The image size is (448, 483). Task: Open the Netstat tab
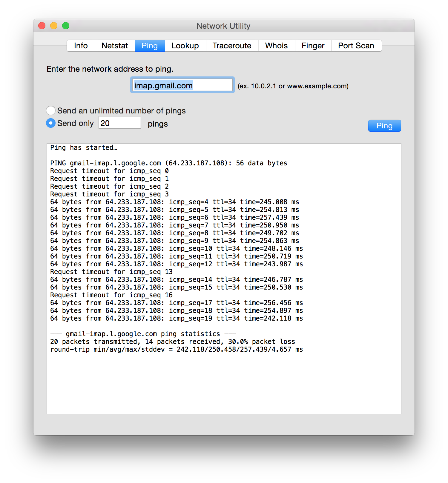pos(115,46)
